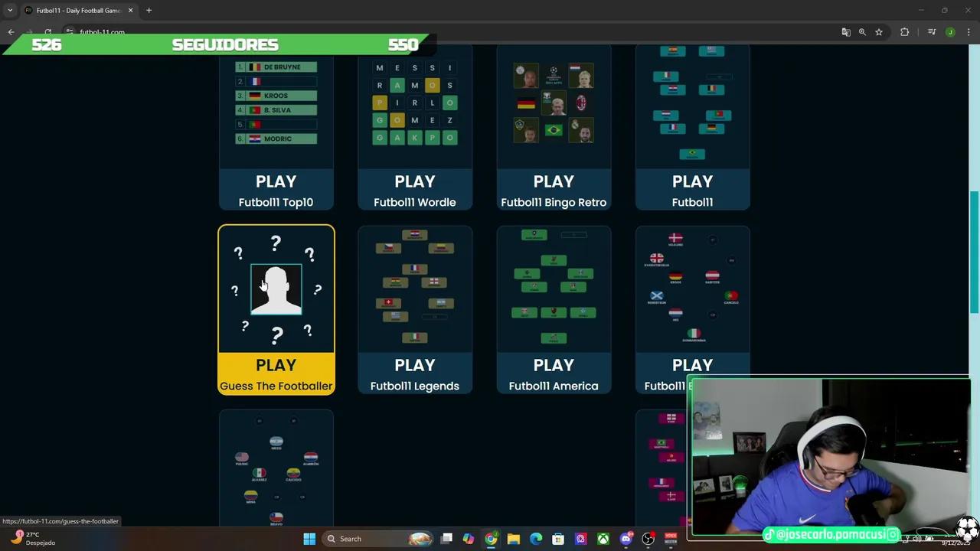Click the mystery footballer silhouette image

tap(276, 289)
